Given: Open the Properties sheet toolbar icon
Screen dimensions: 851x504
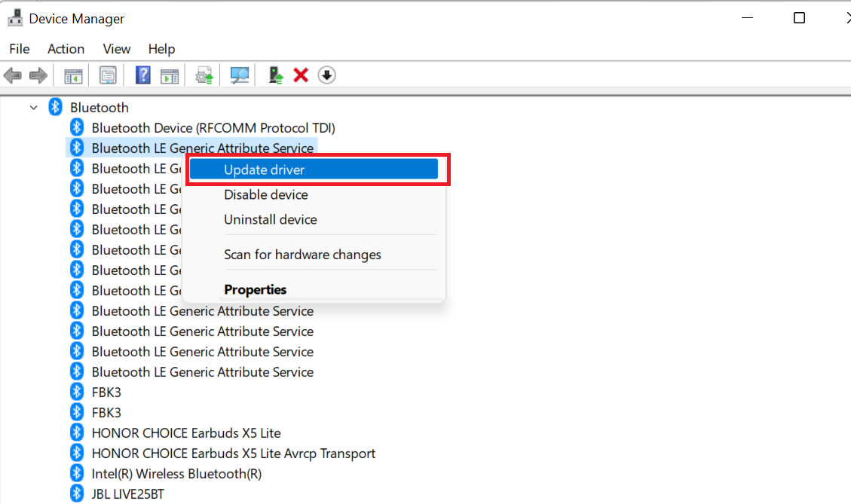Looking at the screenshot, I should (108, 75).
